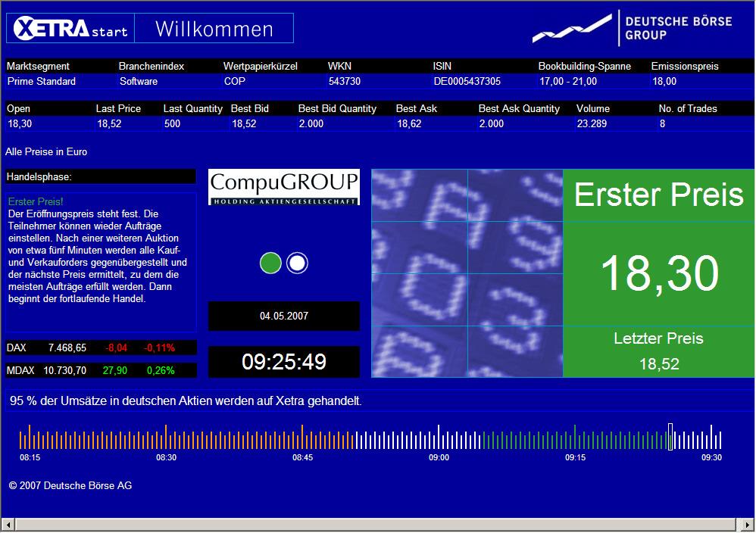This screenshot has width=756, height=533.
Task: Open the CompuGROUP Holding logo
Action: pyautogui.click(x=283, y=185)
